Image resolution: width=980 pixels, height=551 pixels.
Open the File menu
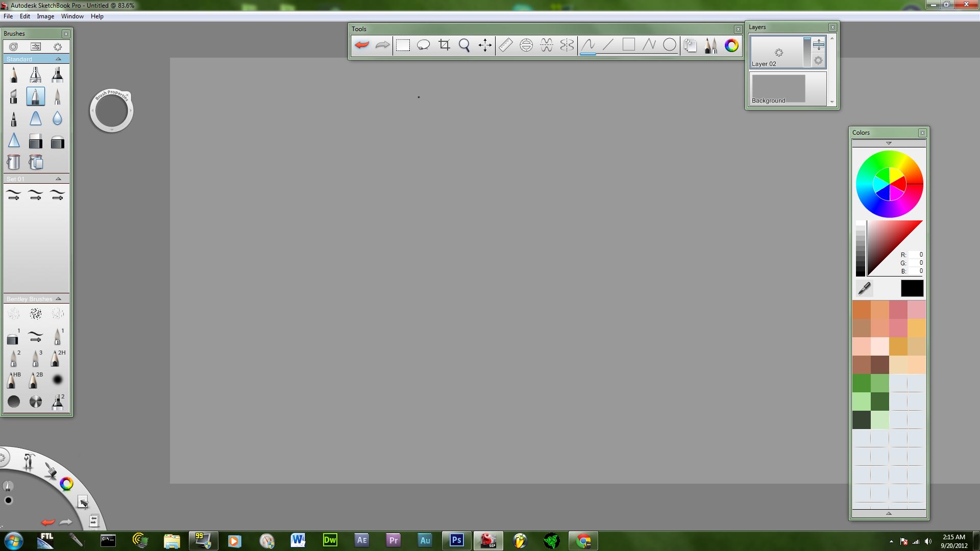[8, 16]
